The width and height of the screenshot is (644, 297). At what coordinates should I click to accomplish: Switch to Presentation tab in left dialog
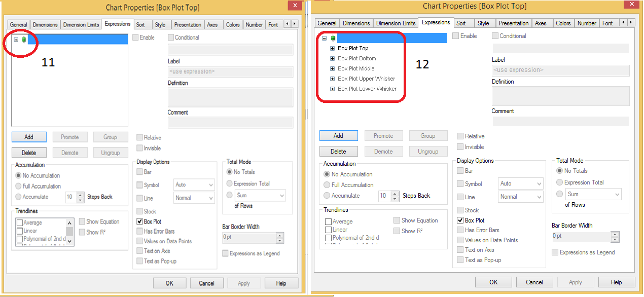pos(188,24)
